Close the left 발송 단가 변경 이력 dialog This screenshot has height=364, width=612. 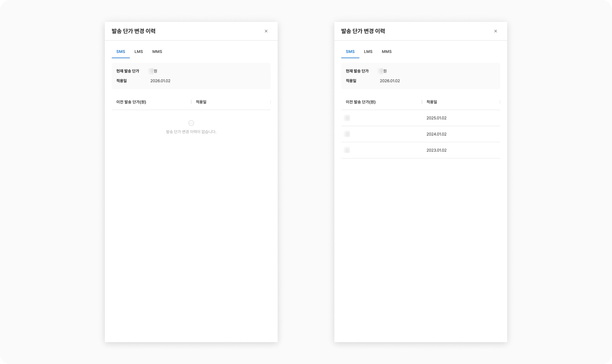[x=266, y=31]
